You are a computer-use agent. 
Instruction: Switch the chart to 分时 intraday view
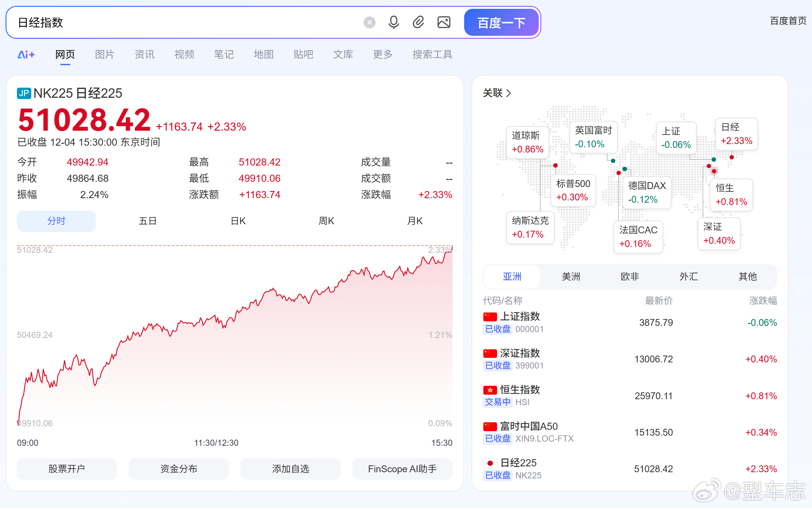pyautogui.click(x=56, y=221)
